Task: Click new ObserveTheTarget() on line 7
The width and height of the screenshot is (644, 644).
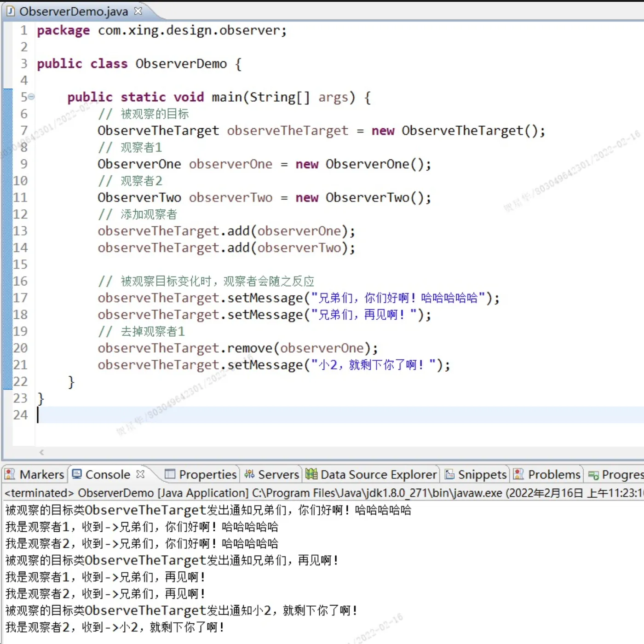Action: coord(458,131)
